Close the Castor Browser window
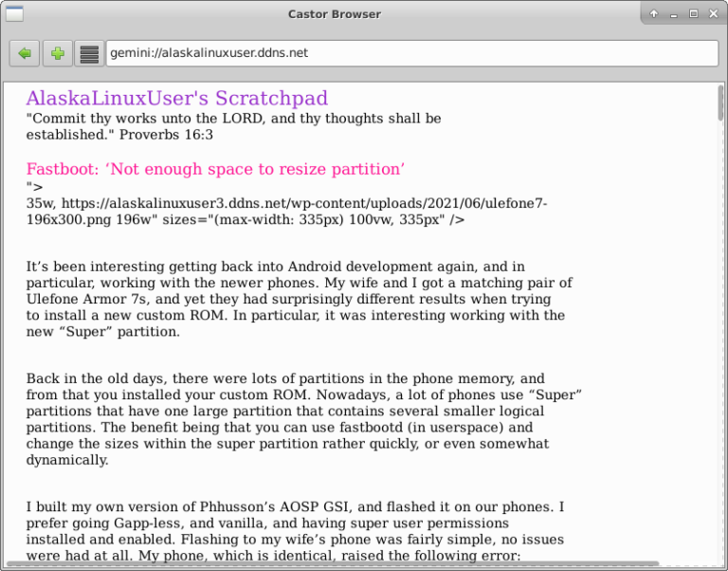The image size is (728, 571). tap(713, 13)
